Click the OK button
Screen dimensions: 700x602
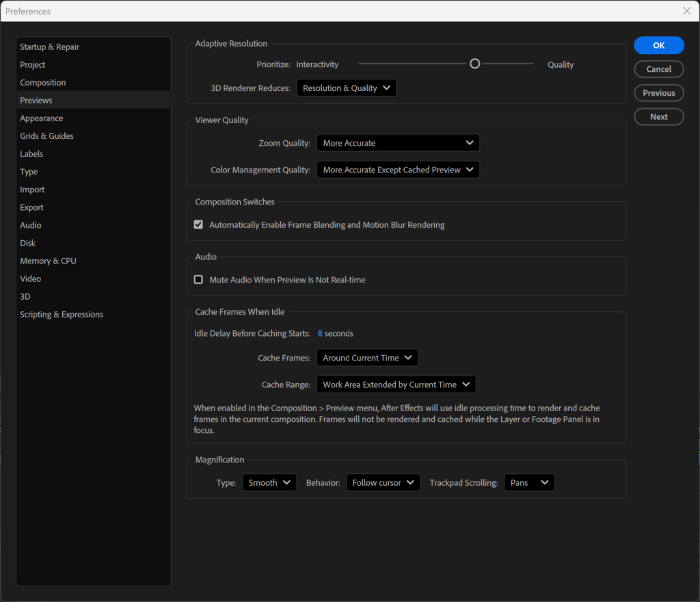658,45
